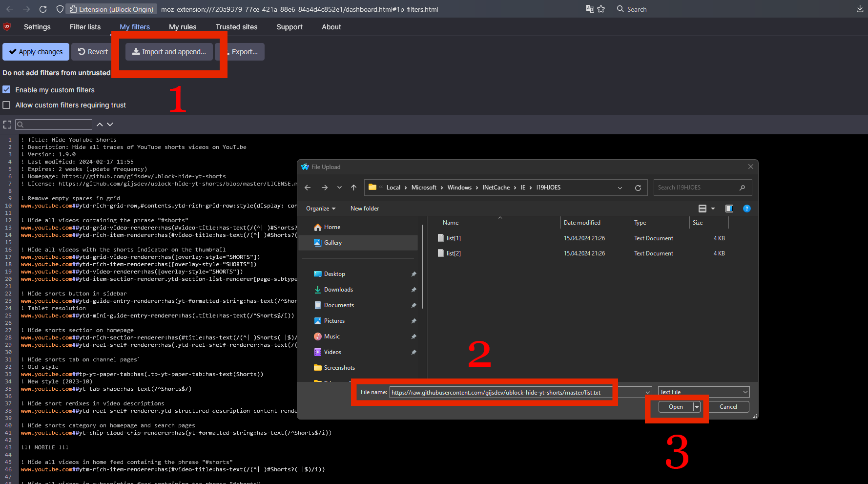The image size is (868, 484).
Task: Bookmark this page with the star icon
Action: 601,9
